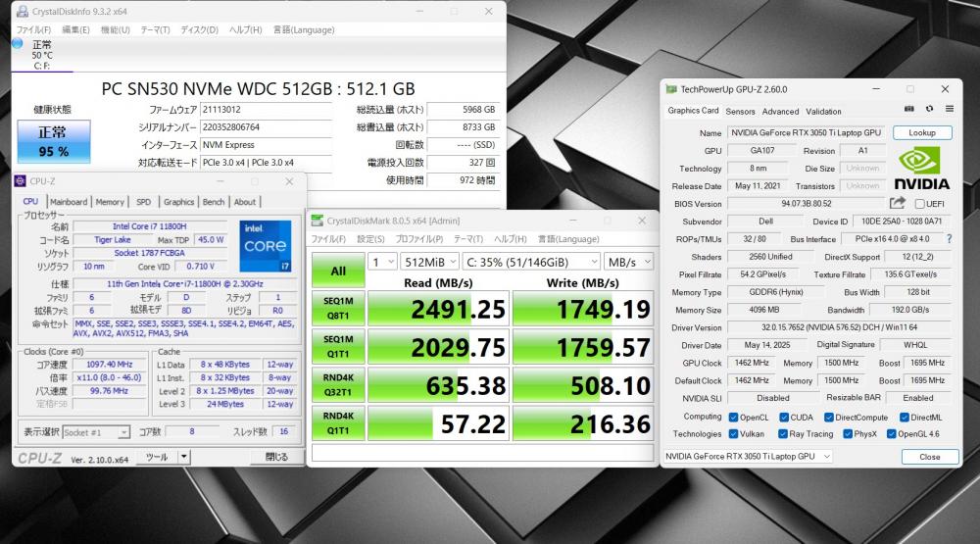Open the GPU-Z hamburger menu icon

[x=950, y=109]
